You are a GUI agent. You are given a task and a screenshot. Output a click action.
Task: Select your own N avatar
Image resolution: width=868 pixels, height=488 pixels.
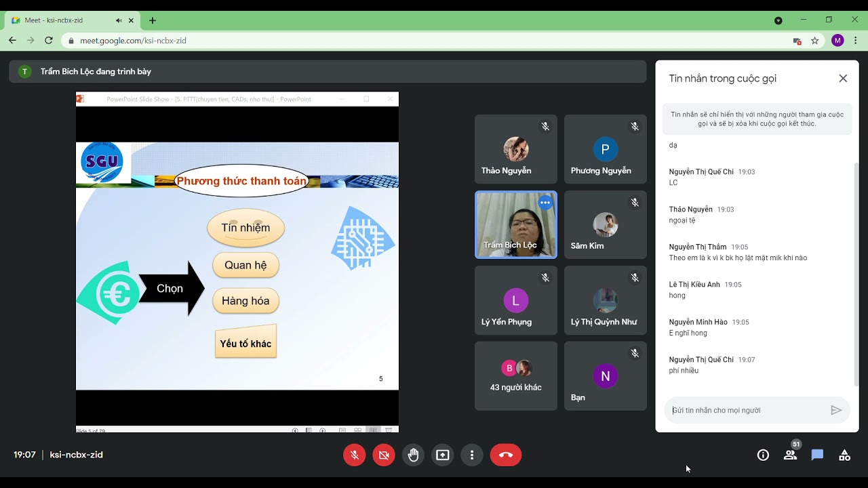[x=606, y=376]
